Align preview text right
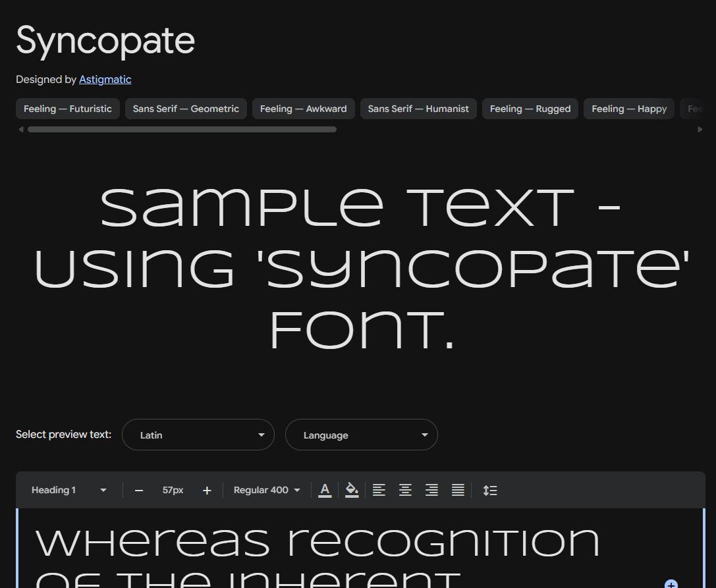The image size is (716, 588). pos(431,491)
